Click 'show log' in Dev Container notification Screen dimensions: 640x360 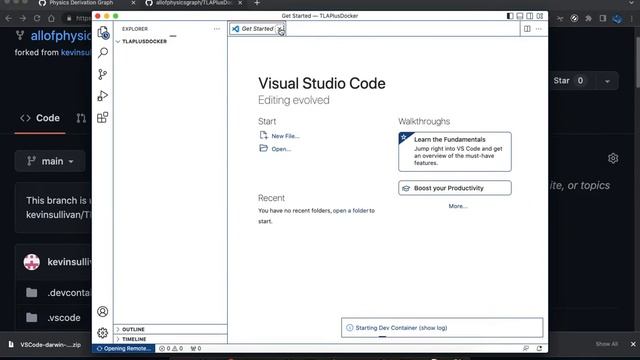point(433,328)
